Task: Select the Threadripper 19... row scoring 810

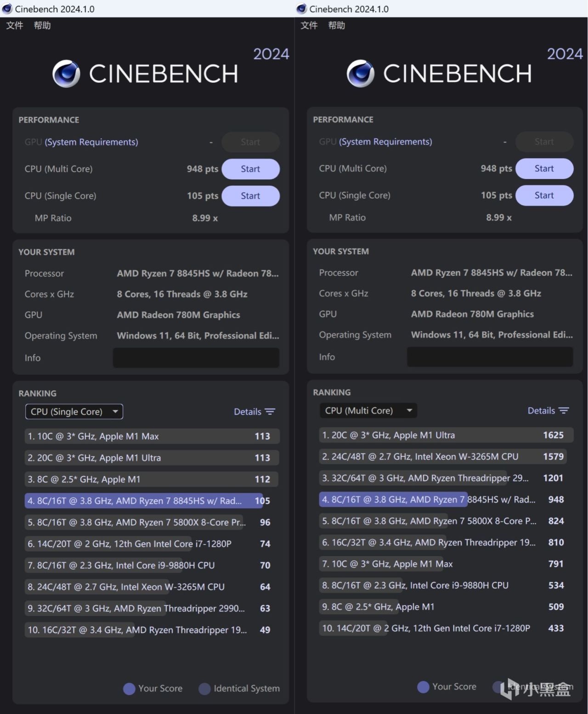Action: click(446, 543)
